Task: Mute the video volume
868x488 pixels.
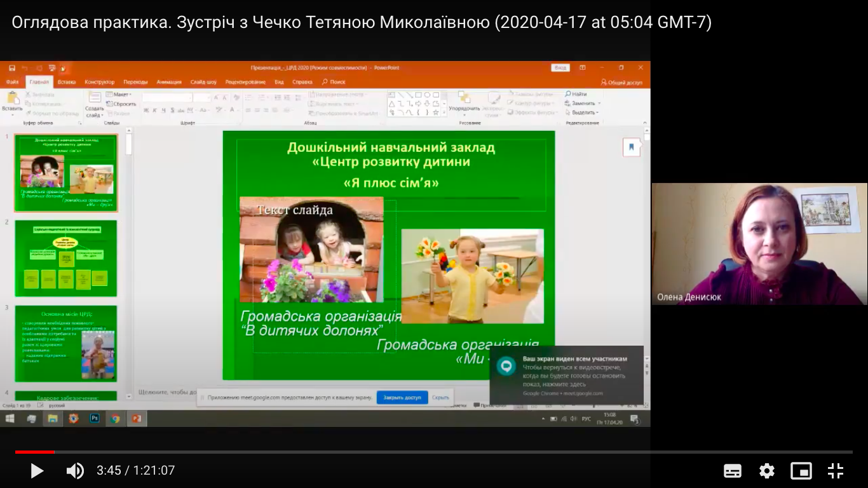Action: click(75, 471)
